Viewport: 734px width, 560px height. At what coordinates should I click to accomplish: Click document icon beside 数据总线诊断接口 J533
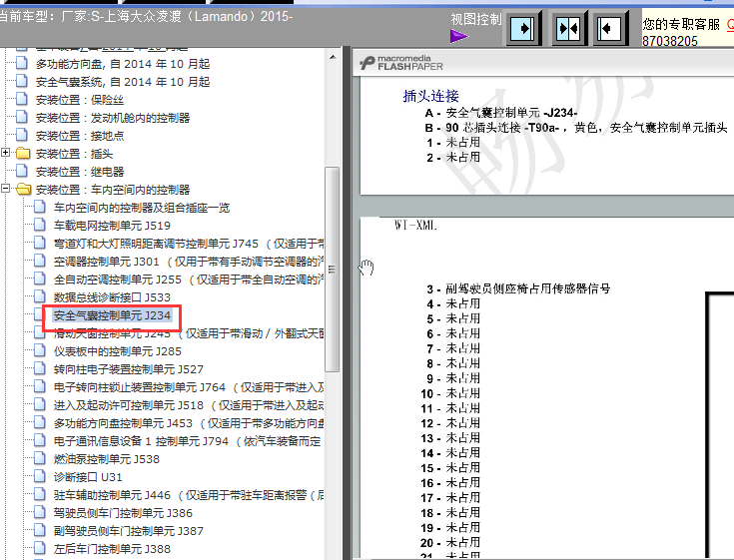point(40,296)
